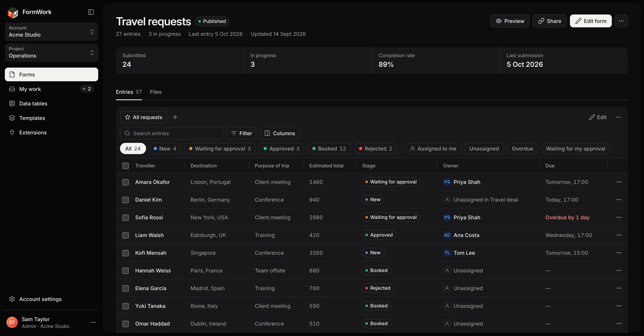Filter by the Rejected 2 chip
Image resolution: width=644 pixels, height=336 pixels.
tap(376, 148)
